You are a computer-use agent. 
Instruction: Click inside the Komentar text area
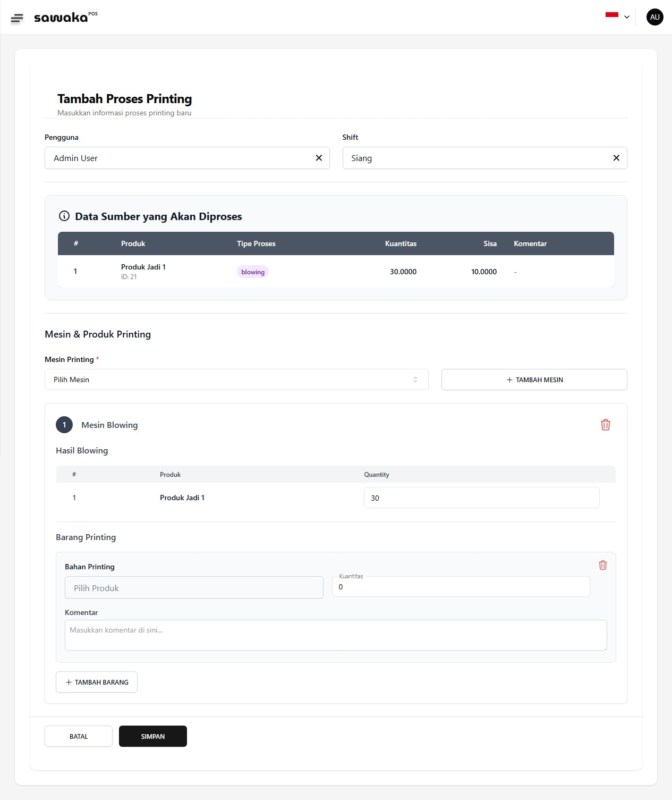point(335,635)
